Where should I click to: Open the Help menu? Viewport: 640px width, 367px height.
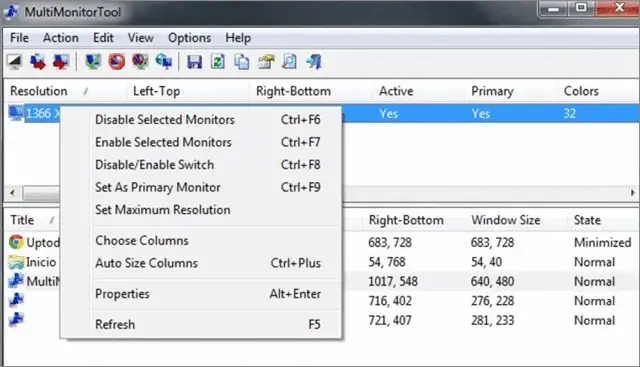[x=238, y=38]
